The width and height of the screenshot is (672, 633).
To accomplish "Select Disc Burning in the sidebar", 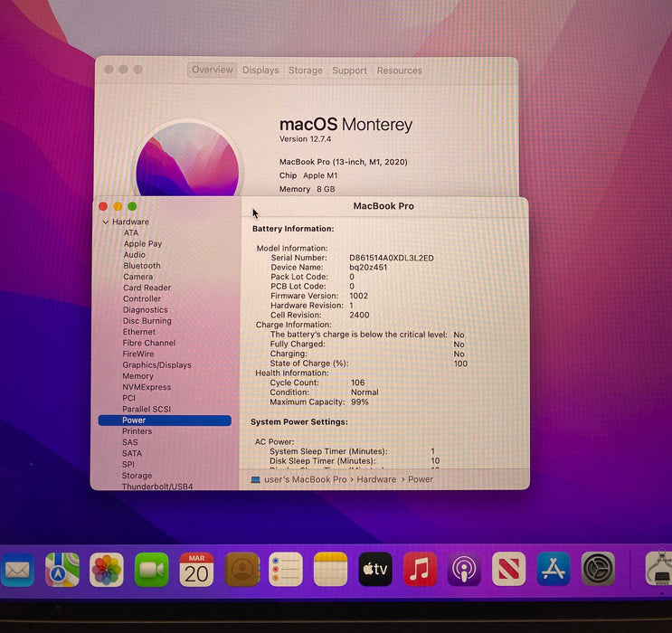I will 147,321.
